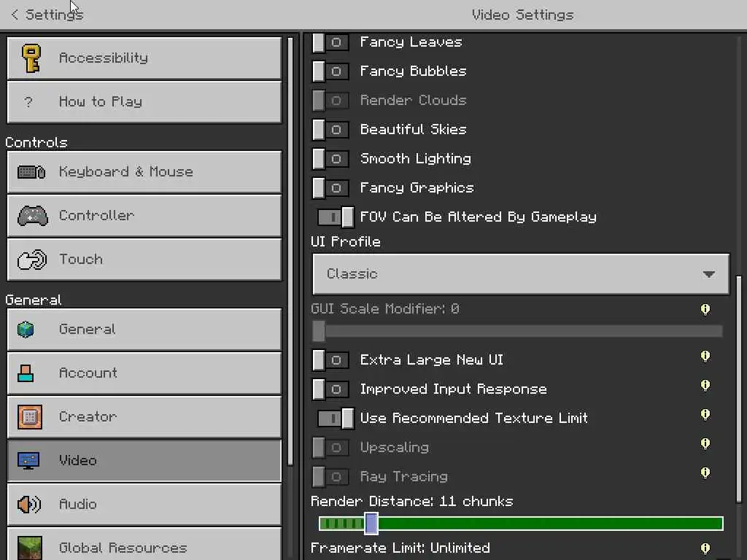Click the left sidebar scrollbar

[290, 251]
